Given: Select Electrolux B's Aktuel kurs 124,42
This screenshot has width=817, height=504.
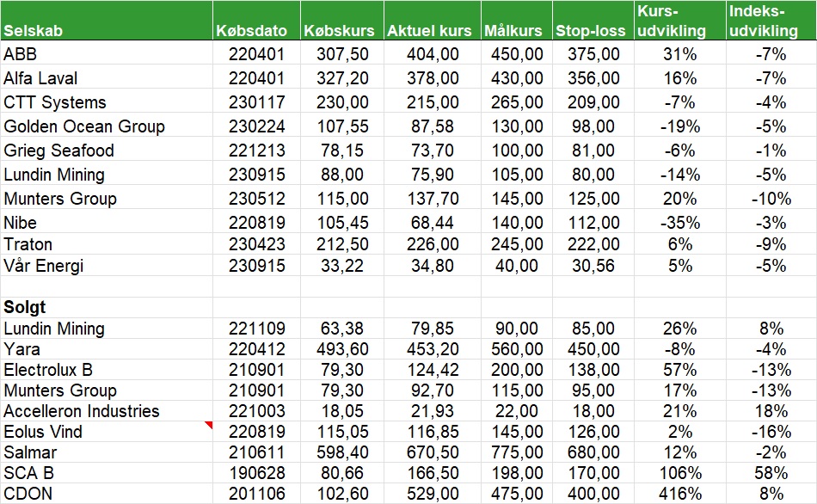Looking at the screenshot, I should point(429,370).
